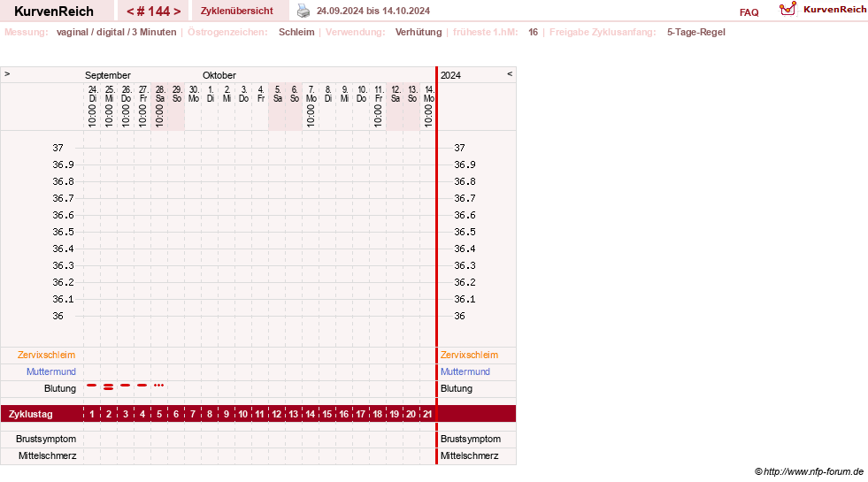Click the left Brustsymptom row label
The image size is (868, 482).
[46, 439]
